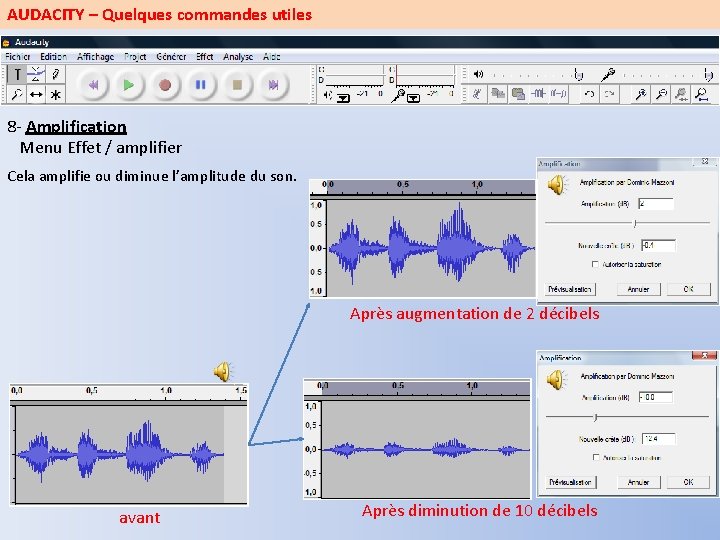This screenshot has width=720, height=540.
Task: Click the Amplification (dB) field showing 2
Action: click(656, 204)
